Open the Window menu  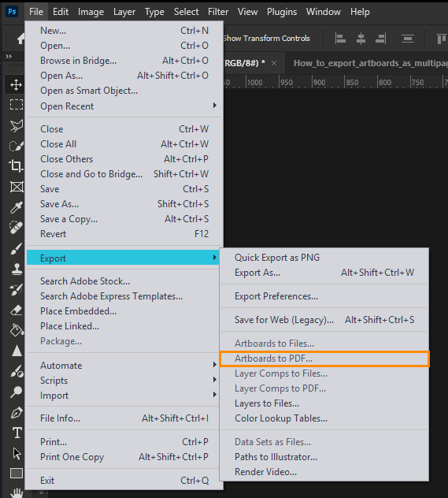pos(324,12)
